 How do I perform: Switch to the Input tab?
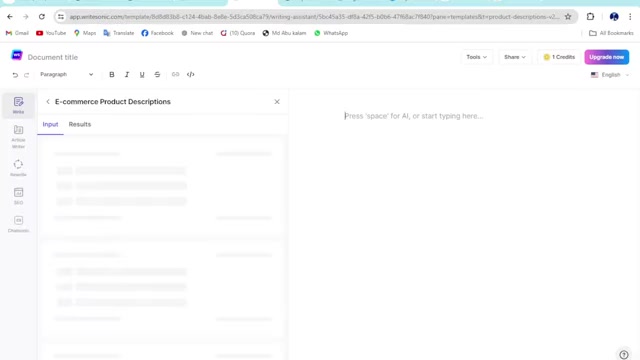50,124
